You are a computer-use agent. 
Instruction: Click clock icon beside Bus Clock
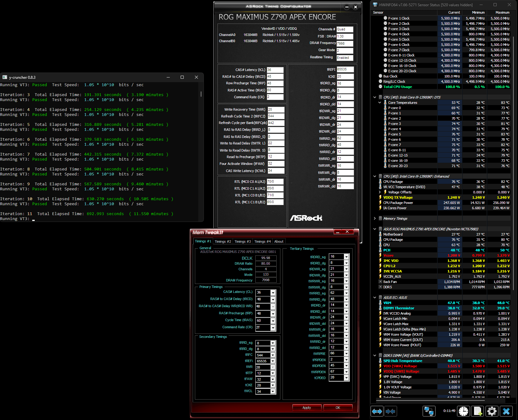(x=380, y=76)
